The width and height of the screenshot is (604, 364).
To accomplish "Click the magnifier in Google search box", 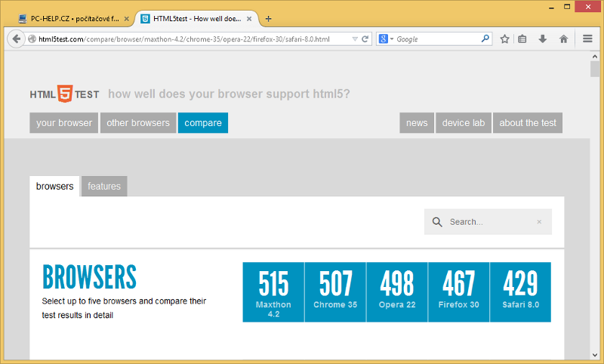I will (485, 39).
